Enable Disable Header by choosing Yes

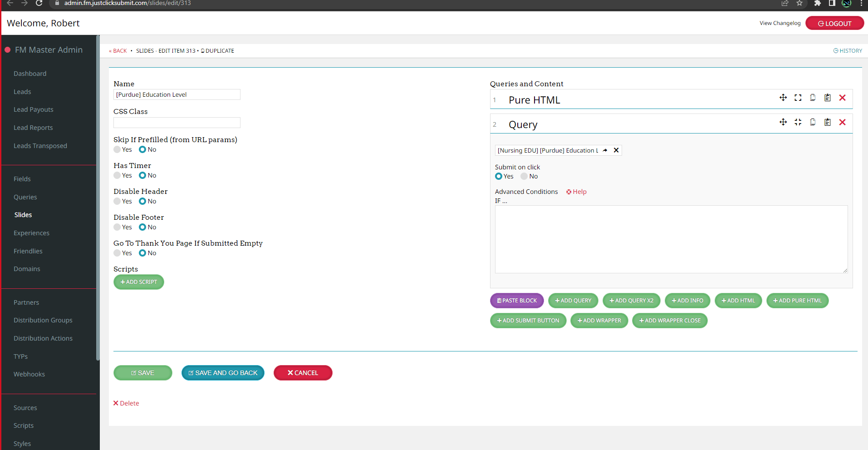[x=118, y=201]
